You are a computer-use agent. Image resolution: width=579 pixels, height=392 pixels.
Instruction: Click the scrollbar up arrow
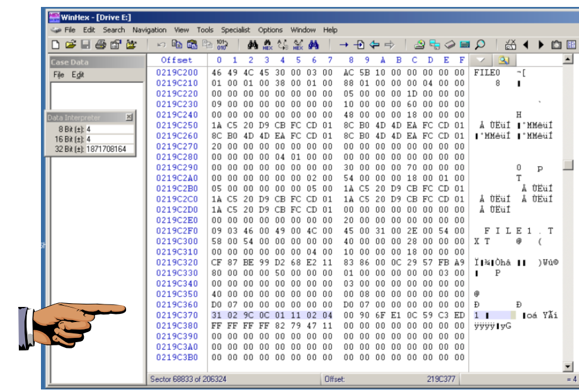(x=568, y=59)
